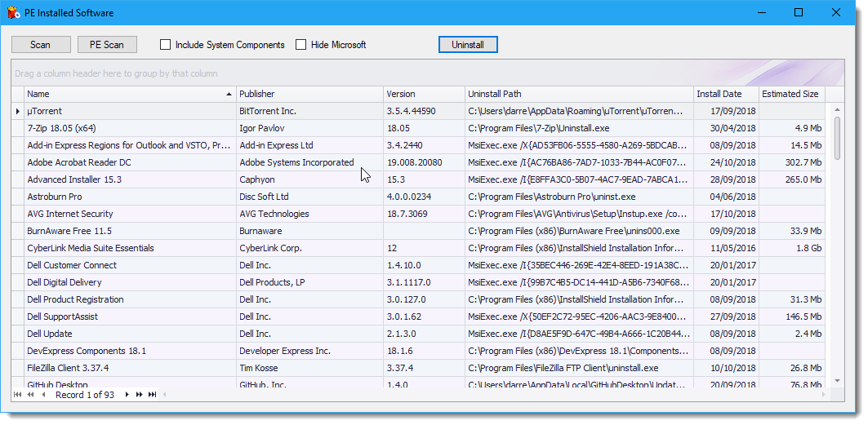The height and width of the screenshot is (425, 868).
Task: Go to previous record arrow
Action: point(43,395)
